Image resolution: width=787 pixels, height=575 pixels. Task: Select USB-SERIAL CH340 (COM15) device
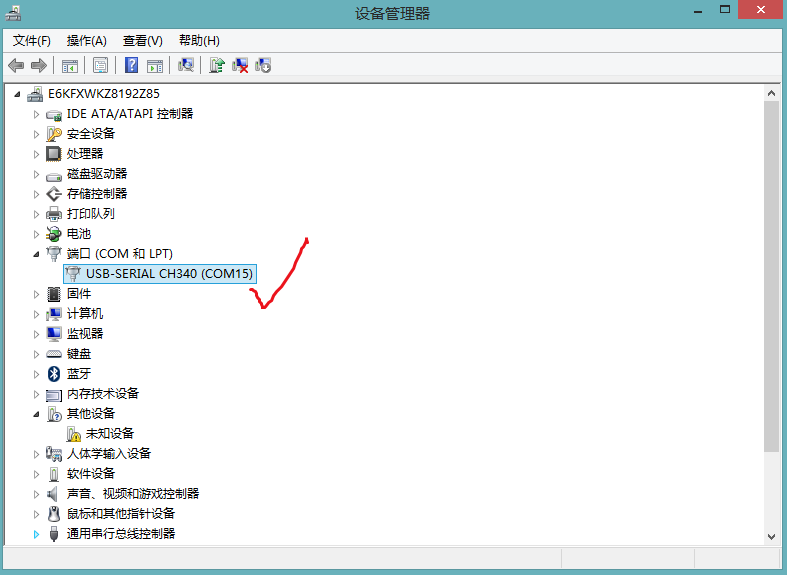160,274
